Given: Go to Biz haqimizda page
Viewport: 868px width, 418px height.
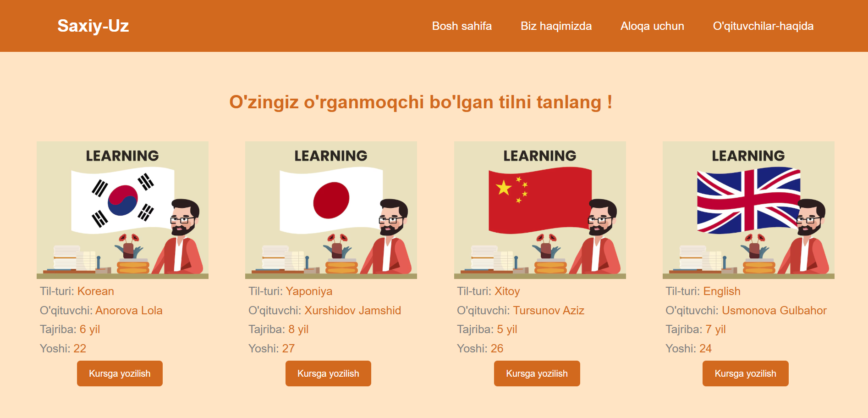Looking at the screenshot, I should (x=556, y=26).
